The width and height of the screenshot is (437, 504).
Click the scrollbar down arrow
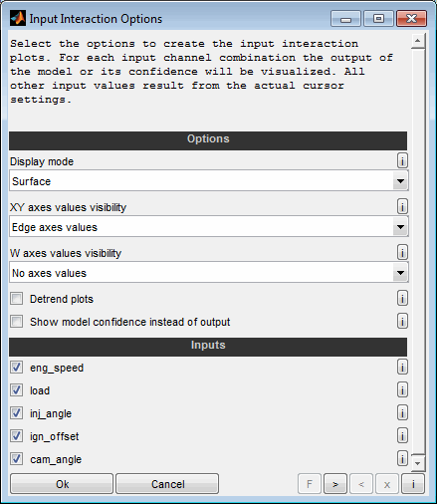point(418,463)
